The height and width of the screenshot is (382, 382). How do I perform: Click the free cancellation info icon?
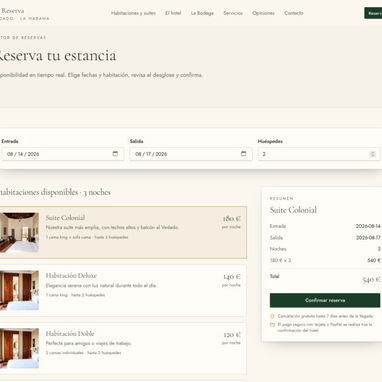(272, 316)
